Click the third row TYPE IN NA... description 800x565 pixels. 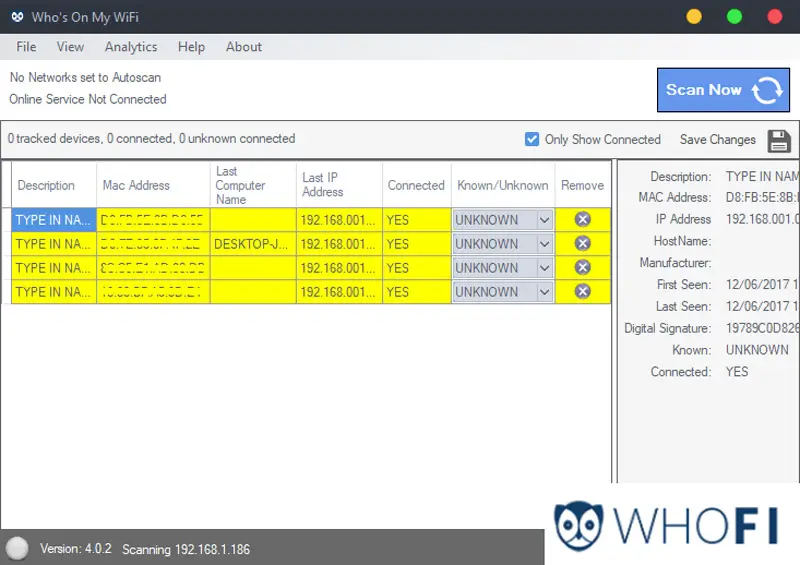tap(54, 268)
